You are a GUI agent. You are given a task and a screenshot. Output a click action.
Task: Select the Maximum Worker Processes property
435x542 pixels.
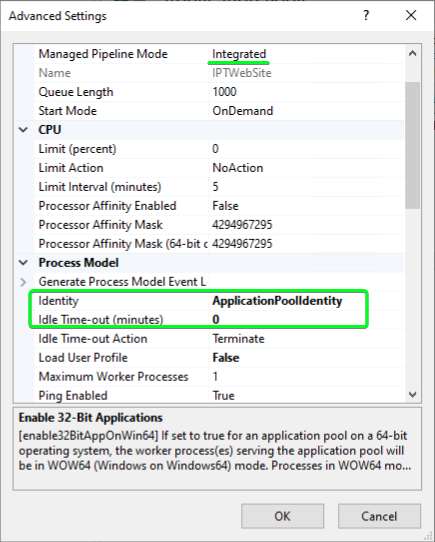click(x=113, y=377)
